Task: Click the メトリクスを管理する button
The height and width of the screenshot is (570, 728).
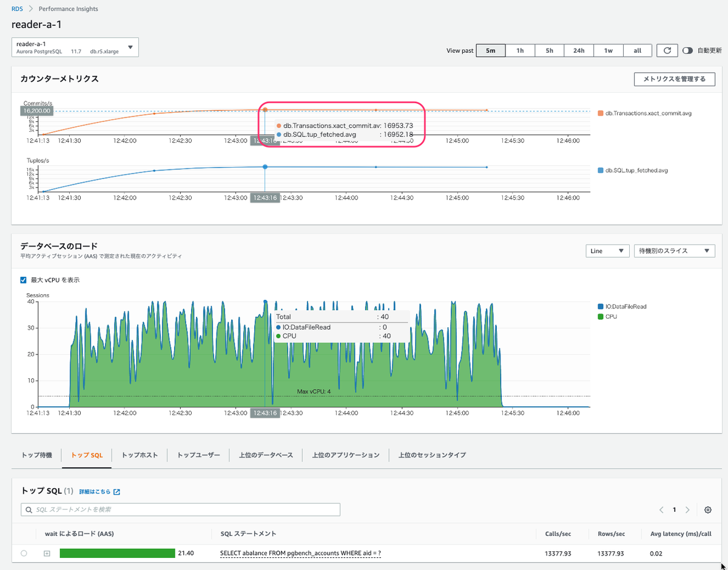Action: click(674, 79)
